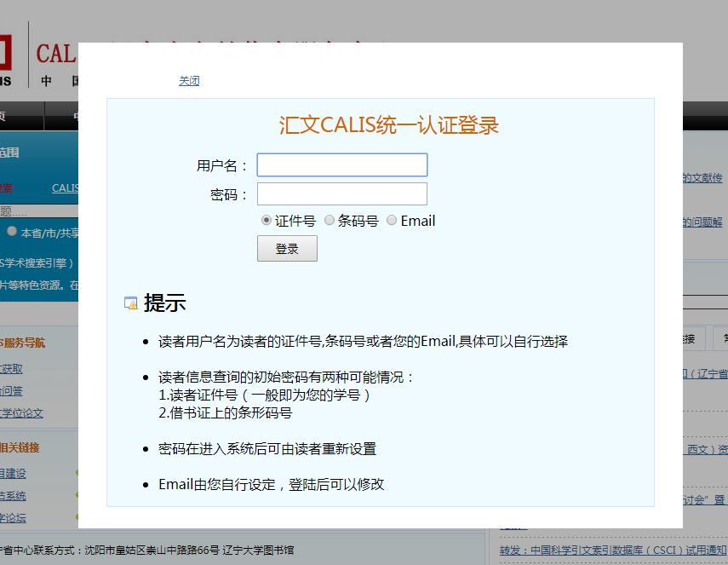The image size is (728, 565).
Task: Click into the 密码 password field
Action: point(342,193)
